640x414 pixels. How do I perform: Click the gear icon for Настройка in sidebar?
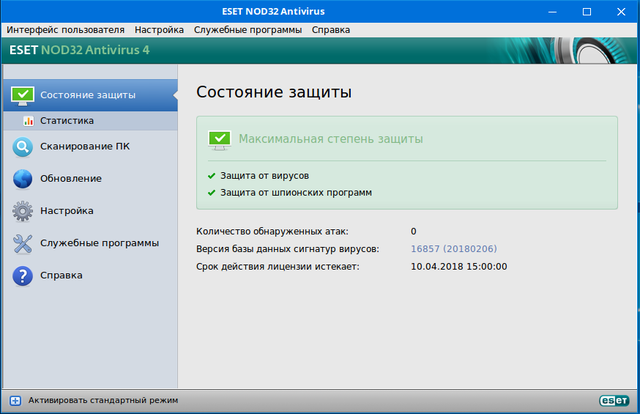(22, 211)
